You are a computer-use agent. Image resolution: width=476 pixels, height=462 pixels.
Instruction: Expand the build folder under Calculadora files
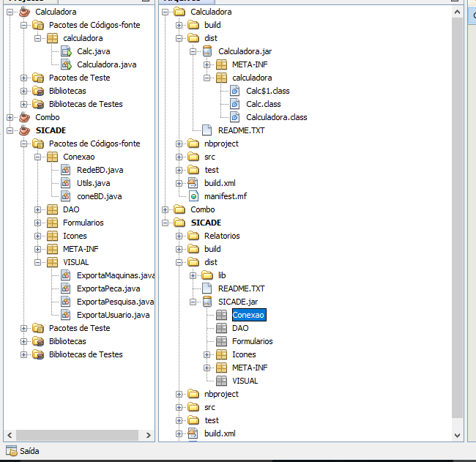tap(179, 25)
